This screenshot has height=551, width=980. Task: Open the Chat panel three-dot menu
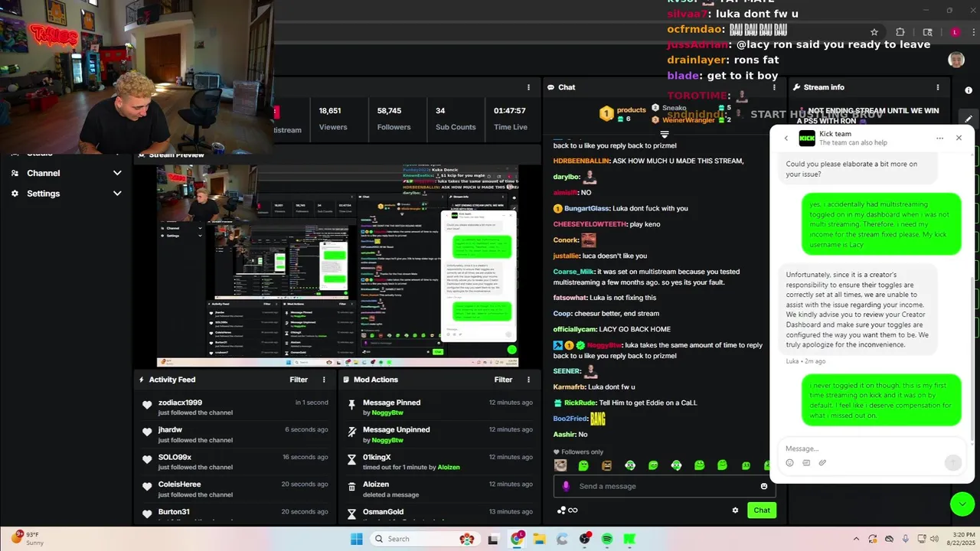tap(774, 87)
